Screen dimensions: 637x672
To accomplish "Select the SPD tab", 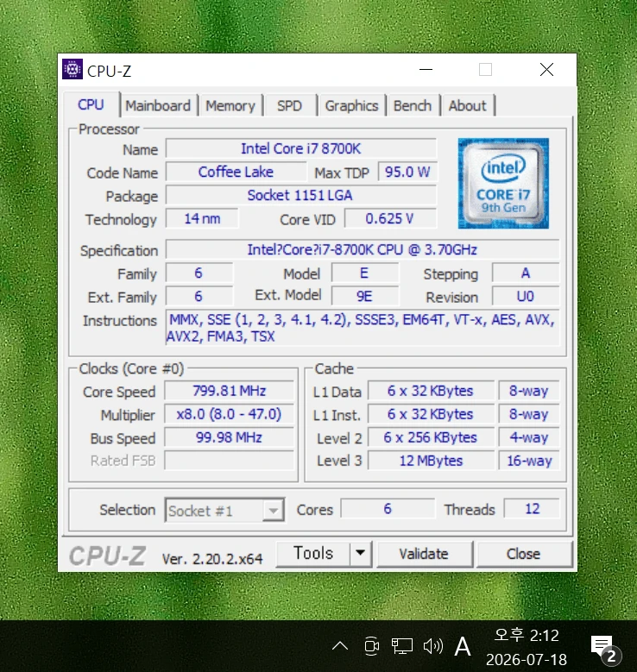I will tap(289, 105).
